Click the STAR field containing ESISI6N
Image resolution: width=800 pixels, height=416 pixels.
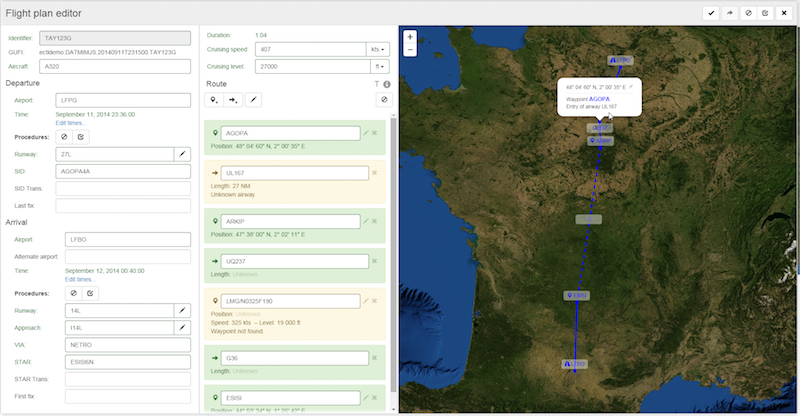(128, 362)
